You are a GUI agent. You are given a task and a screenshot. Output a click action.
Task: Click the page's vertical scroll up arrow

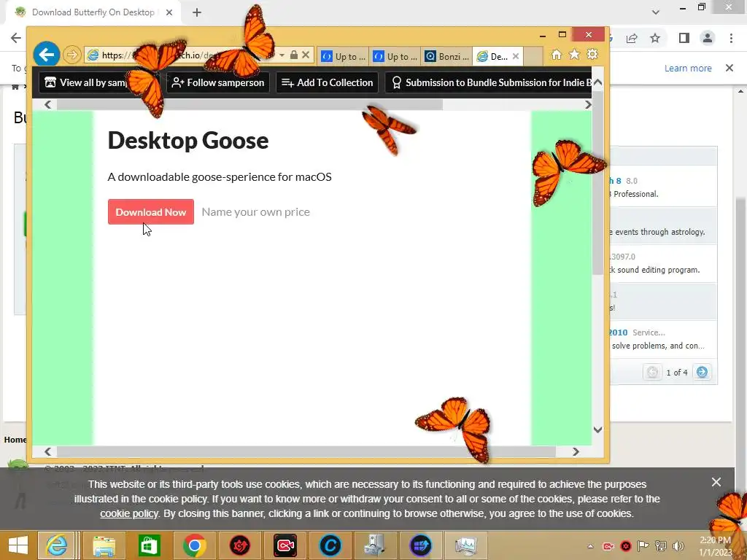(x=597, y=82)
